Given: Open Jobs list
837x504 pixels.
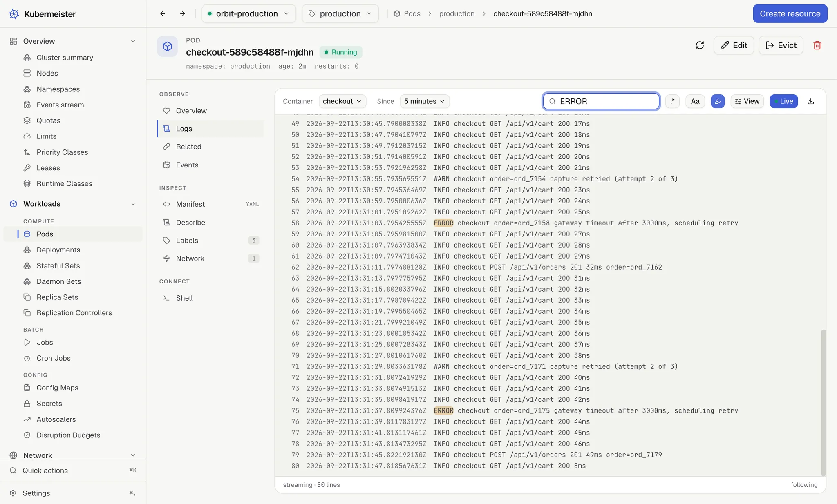Looking at the screenshot, I should point(45,343).
